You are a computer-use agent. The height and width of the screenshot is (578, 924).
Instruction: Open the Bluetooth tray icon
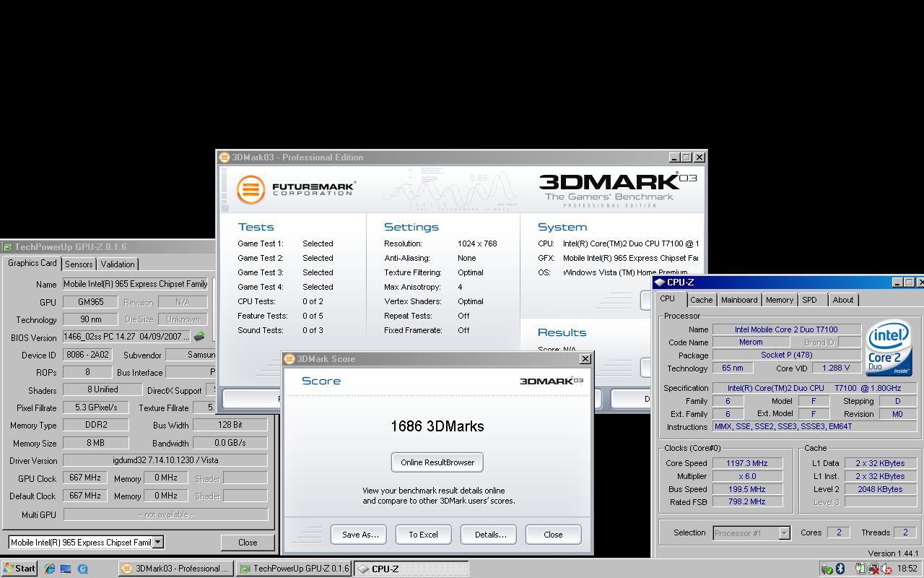[841, 569]
